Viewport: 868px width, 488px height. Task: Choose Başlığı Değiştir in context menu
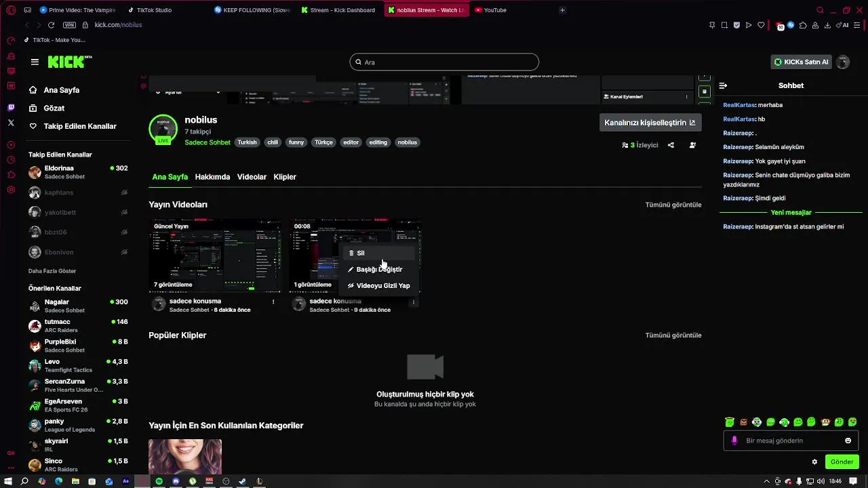point(379,269)
